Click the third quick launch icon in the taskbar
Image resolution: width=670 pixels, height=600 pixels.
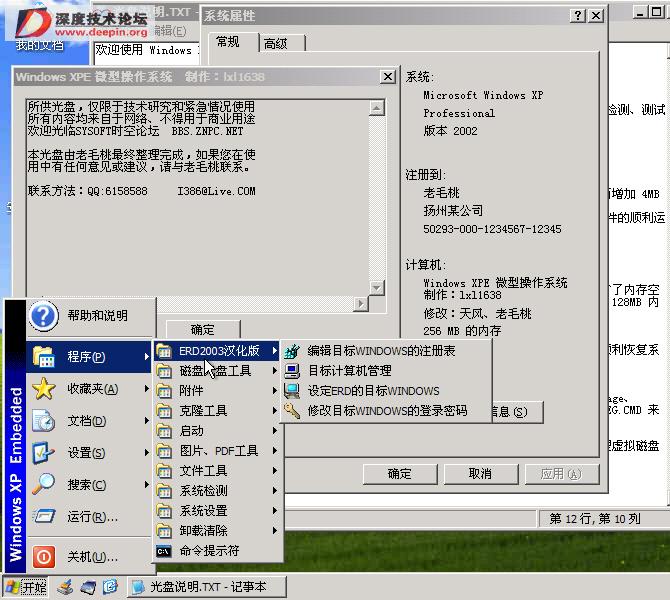coord(110,587)
